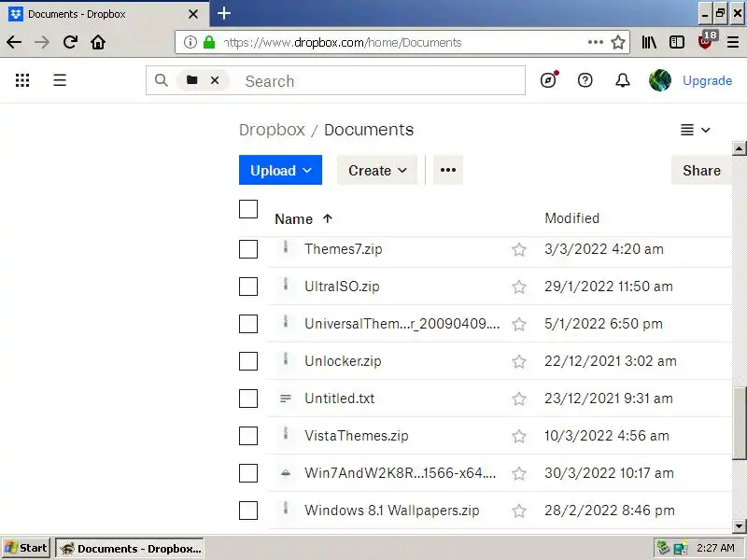Click the browser forward arrow

tap(42, 42)
